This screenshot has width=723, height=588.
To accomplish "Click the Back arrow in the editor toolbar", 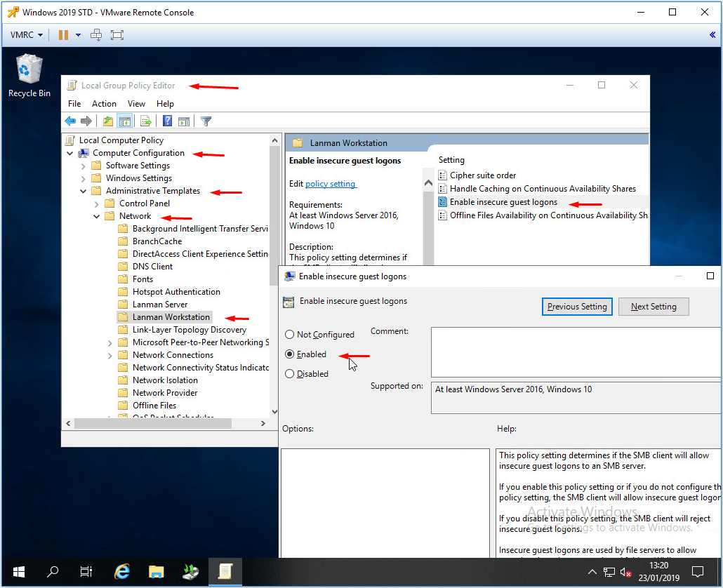I will tap(70, 121).
